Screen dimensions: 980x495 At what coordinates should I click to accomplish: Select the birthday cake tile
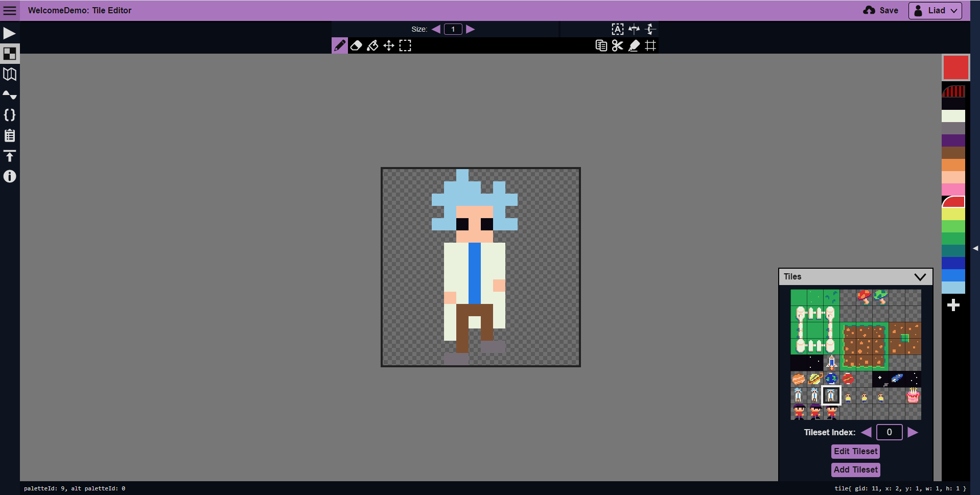(x=913, y=395)
